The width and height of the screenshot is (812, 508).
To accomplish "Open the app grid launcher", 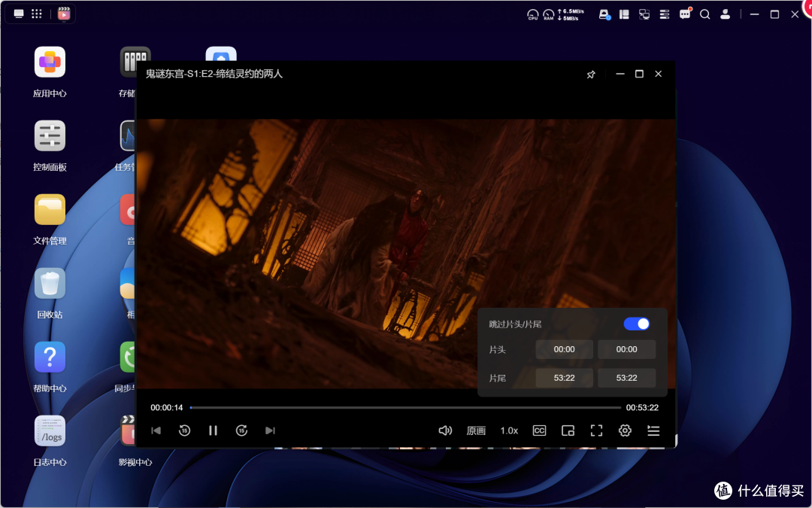I will pos(37,14).
